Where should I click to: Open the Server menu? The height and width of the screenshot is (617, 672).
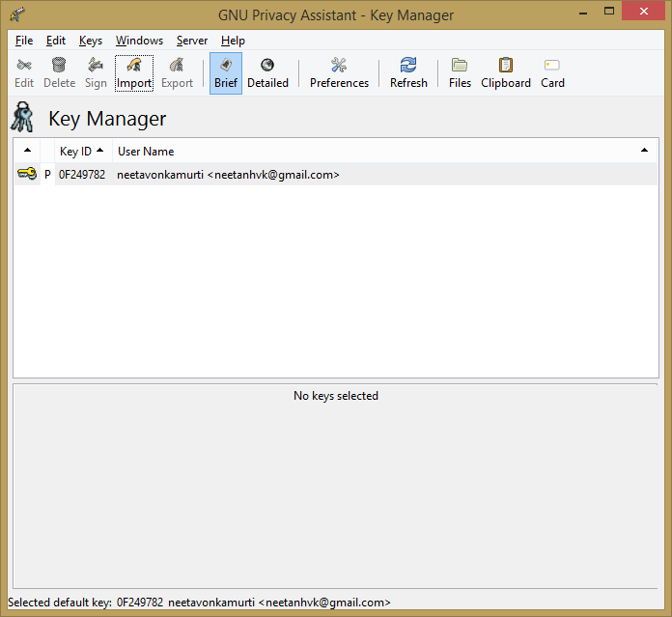(x=191, y=41)
